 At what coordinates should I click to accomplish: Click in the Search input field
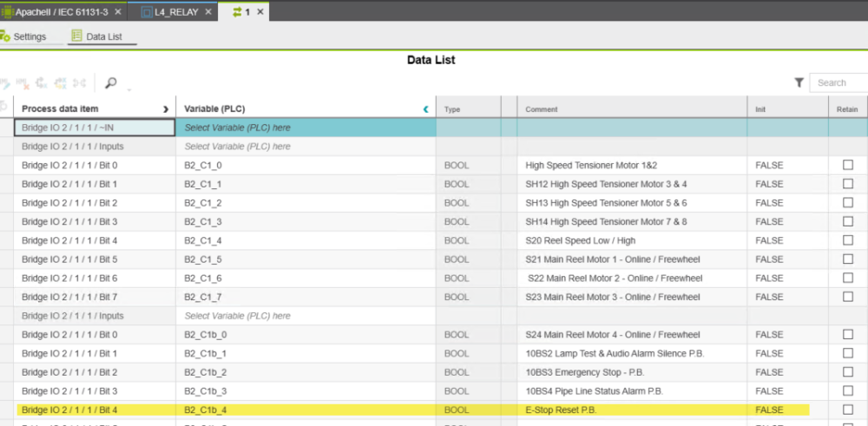click(x=840, y=82)
